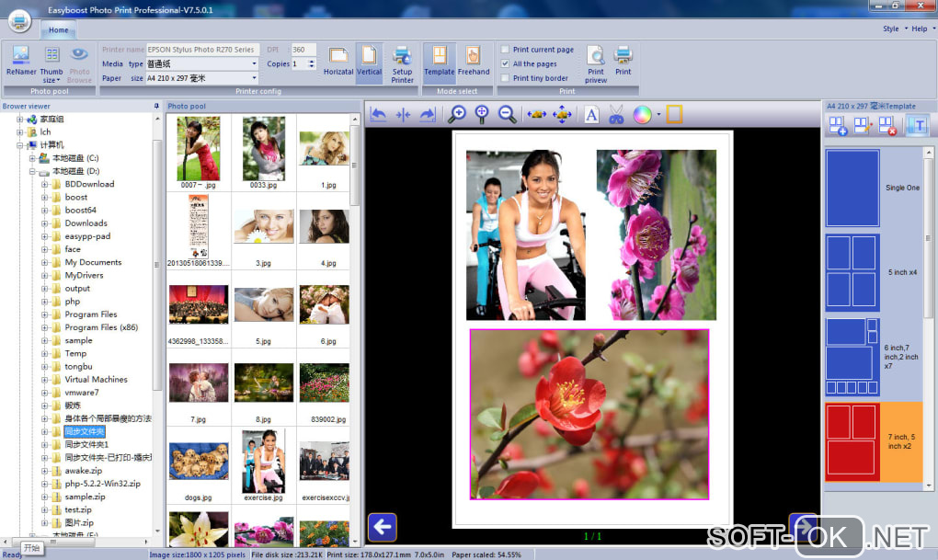Screen dimensions: 938x560
Task: Open the Paper size dropdown
Action: tap(254, 78)
